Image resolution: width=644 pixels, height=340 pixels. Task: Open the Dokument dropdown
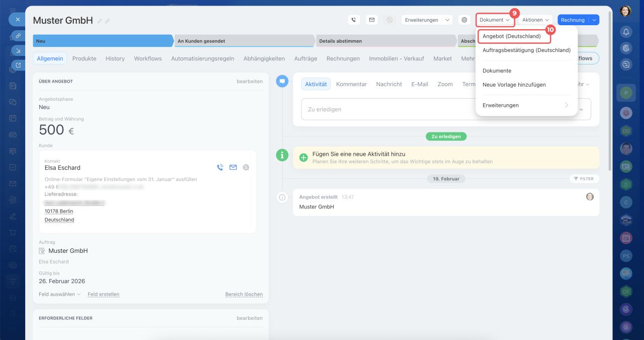coord(495,20)
